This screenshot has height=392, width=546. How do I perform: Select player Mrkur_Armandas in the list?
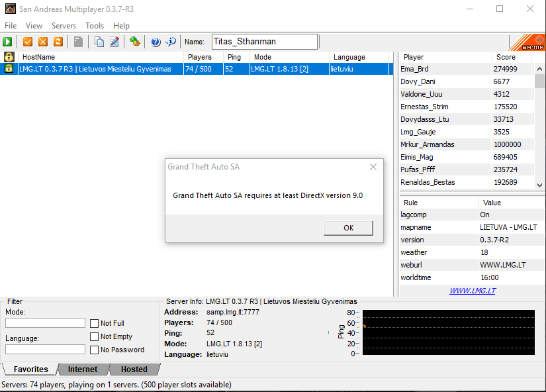[466, 144]
